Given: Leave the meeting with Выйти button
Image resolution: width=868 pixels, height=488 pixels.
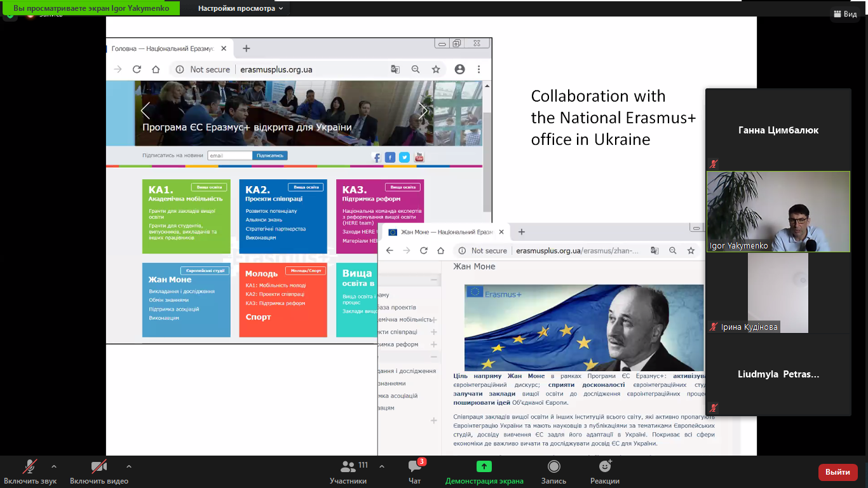Looking at the screenshot, I should click(837, 472).
